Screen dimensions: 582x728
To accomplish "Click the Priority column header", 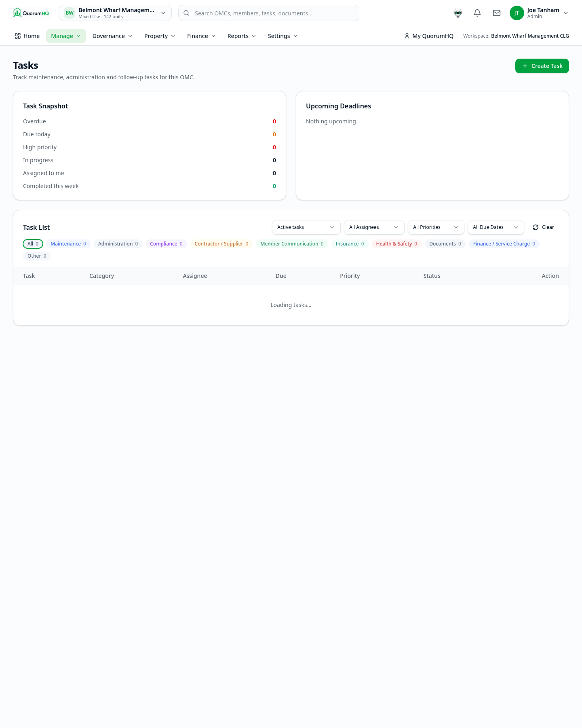I will (x=350, y=276).
